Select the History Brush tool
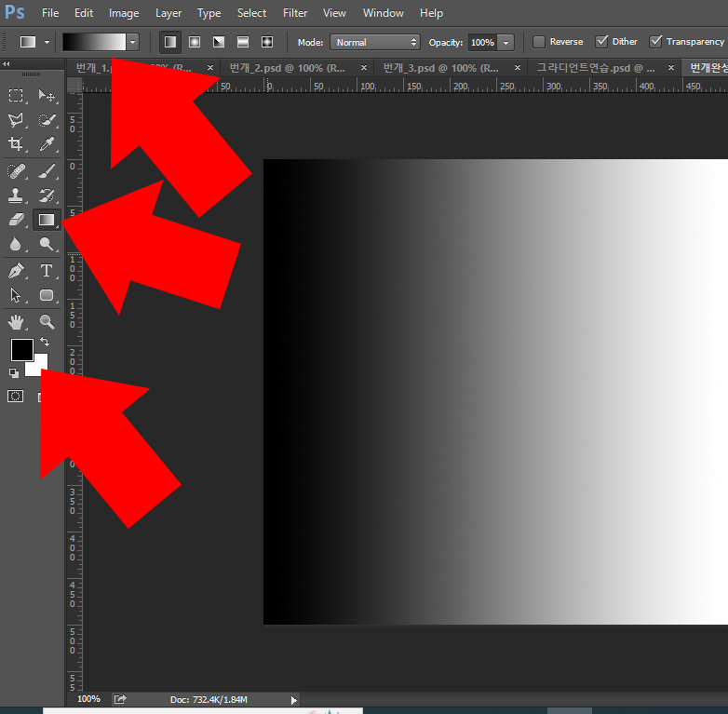This screenshot has width=728, height=714. point(47,195)
